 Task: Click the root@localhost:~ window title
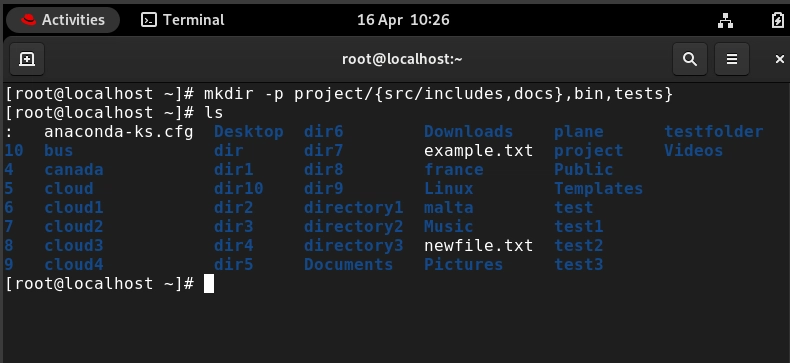click(x=402, y=59)
